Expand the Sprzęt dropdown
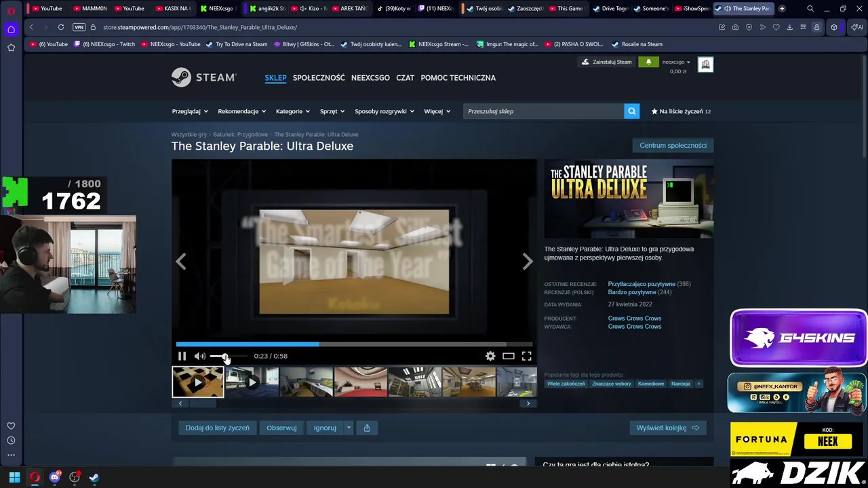The image size is (868, 488). pos(332,111)
